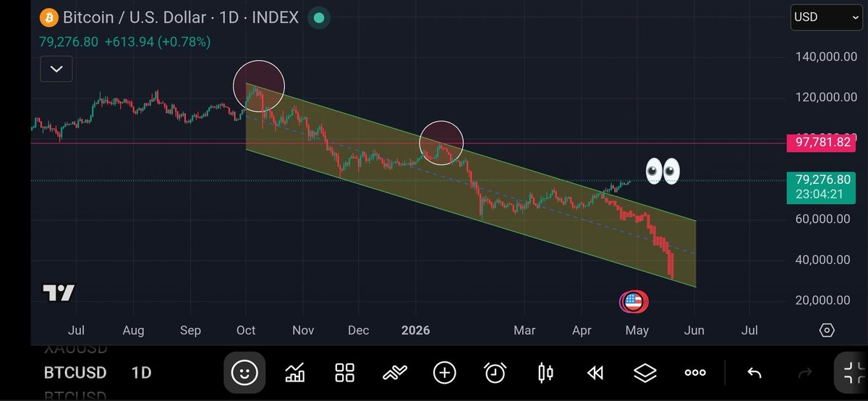868x401 pixels.
Task: Click the +613.94 (+0.78%) change value
Action: [157, 42]
